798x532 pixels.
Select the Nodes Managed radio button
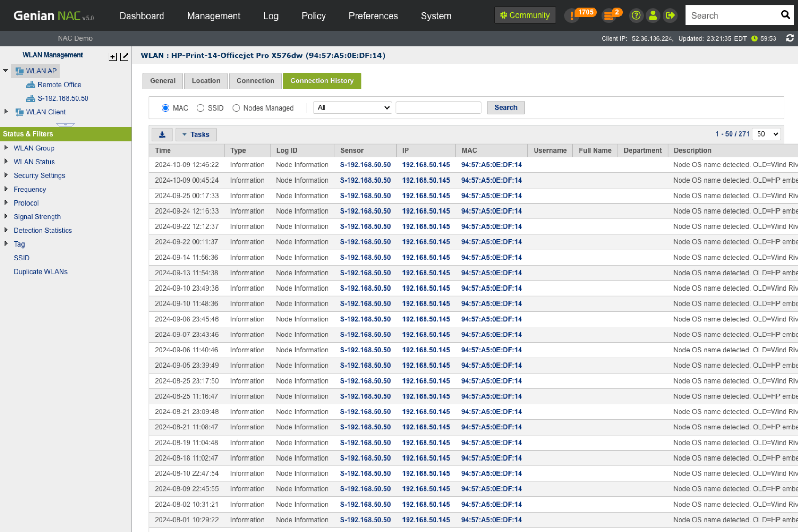pos(236,108)
